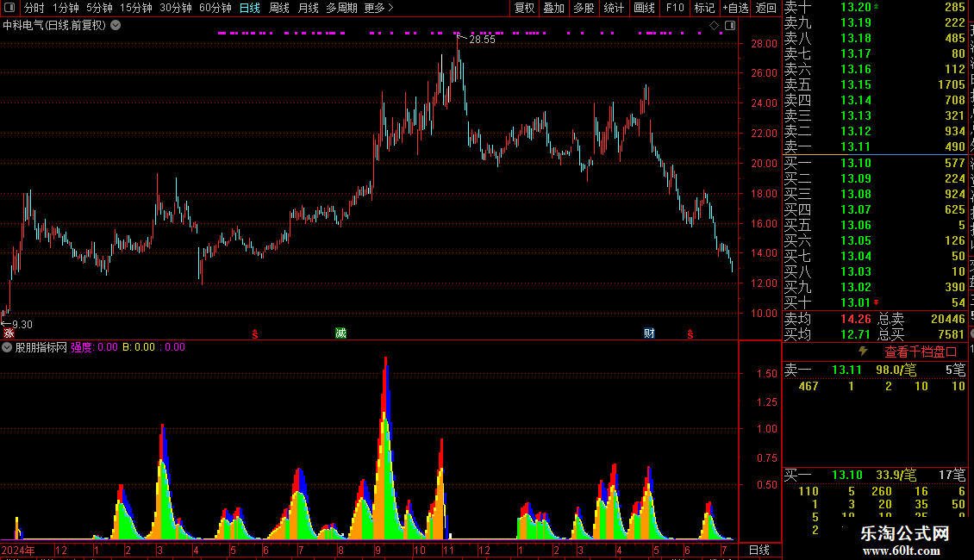Activate the 画线 drawing tools
Image resolution: width=974 pixels, height=560 pixels.
(644, 8)
